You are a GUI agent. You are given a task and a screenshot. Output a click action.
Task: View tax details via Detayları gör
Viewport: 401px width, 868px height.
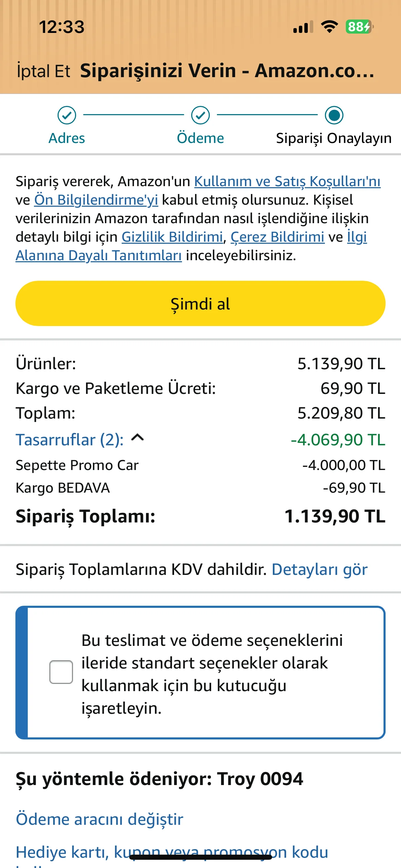(x=320, y=570)
